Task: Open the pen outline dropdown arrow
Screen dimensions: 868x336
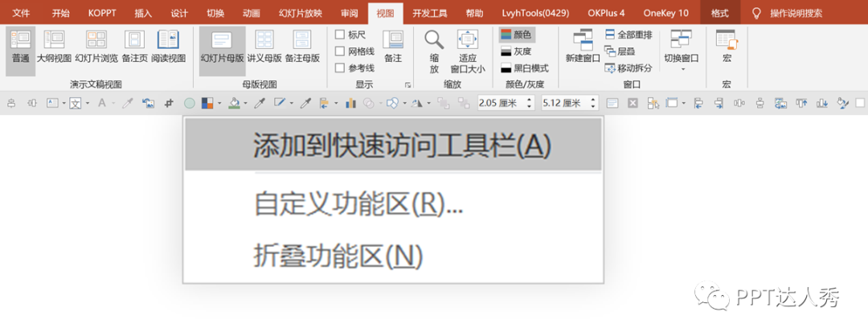Action: point(292,103)
